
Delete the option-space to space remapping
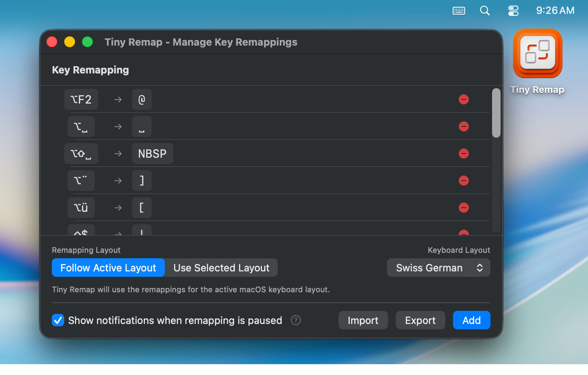tap(464, 126)
